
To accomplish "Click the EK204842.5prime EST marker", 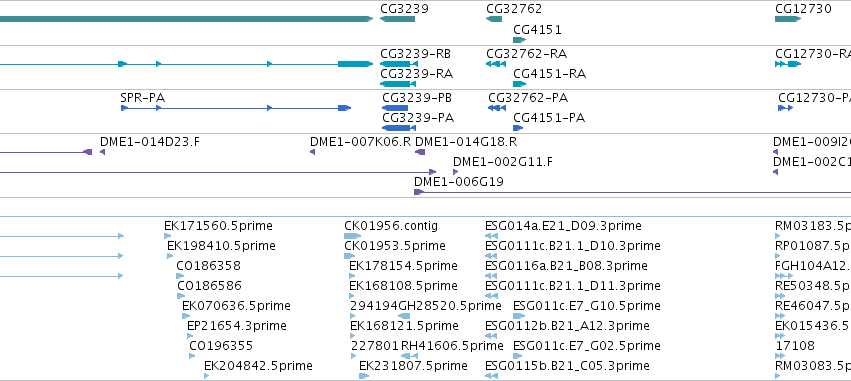I will click(x=206, y=376).
